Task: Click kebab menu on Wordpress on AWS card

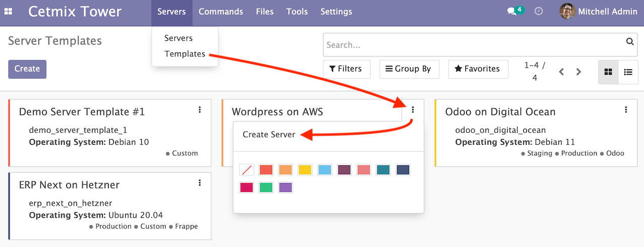Action: 413,109
